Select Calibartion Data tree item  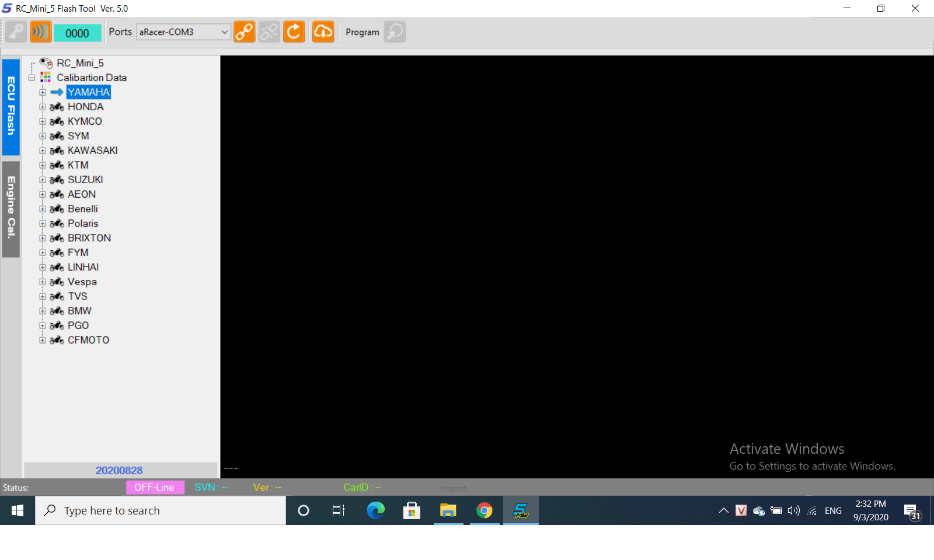tap(92, 78)
